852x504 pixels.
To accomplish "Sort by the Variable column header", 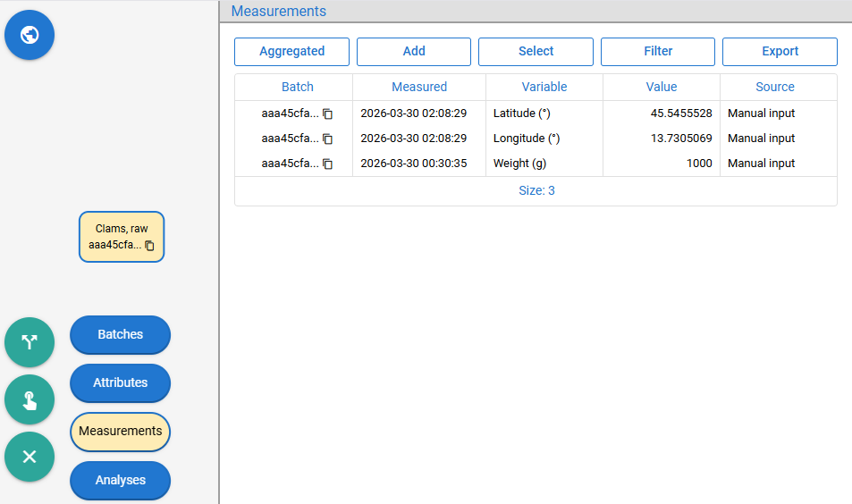I will [544, 87].
